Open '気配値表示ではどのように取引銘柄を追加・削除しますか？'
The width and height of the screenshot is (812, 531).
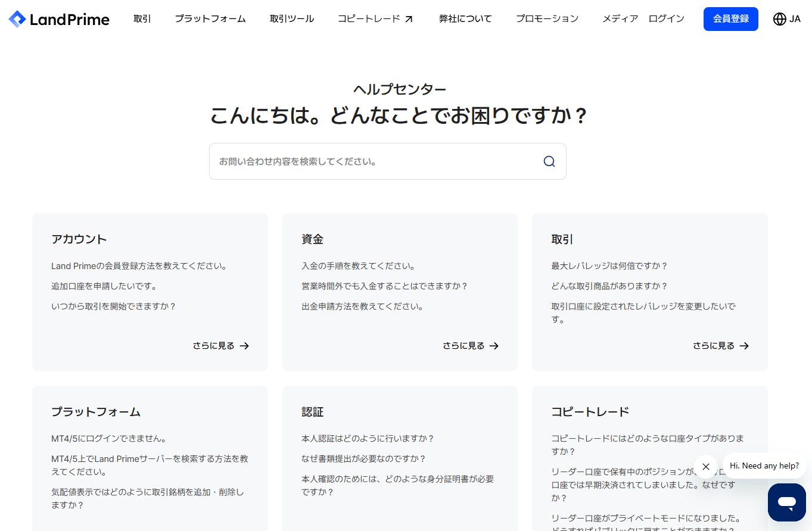[148, 499]
